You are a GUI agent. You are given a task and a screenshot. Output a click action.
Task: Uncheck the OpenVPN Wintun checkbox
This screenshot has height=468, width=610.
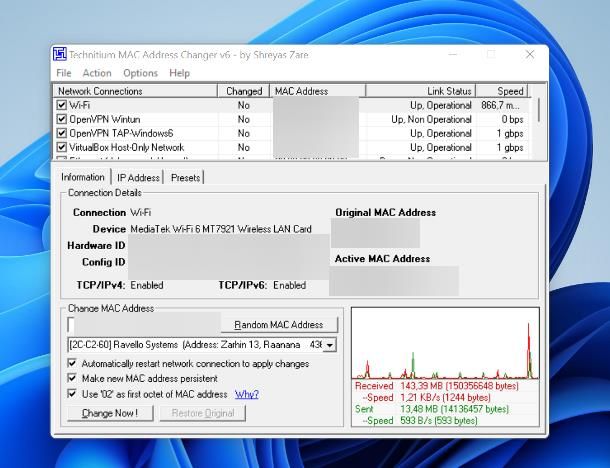click(61, 119)
